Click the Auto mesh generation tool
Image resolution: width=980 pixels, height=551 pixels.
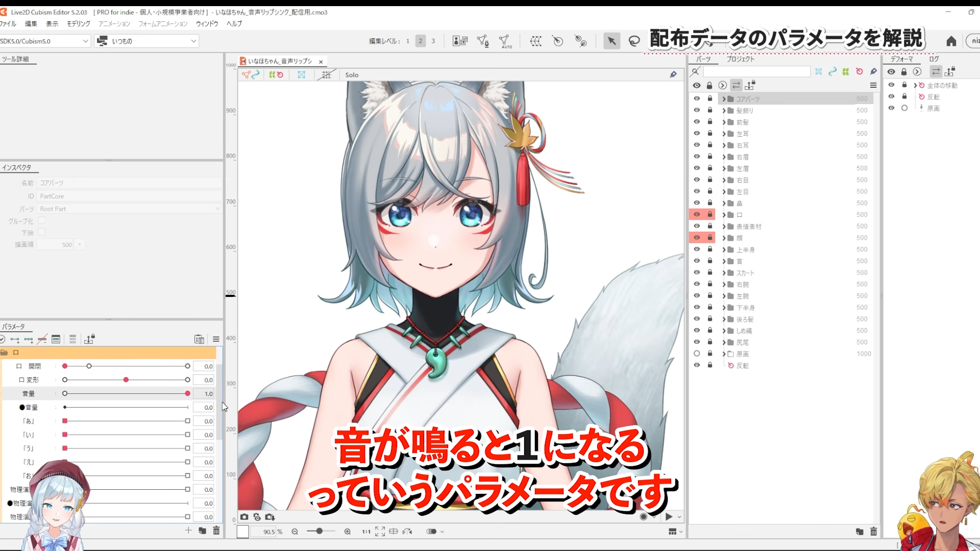[505, 41]
